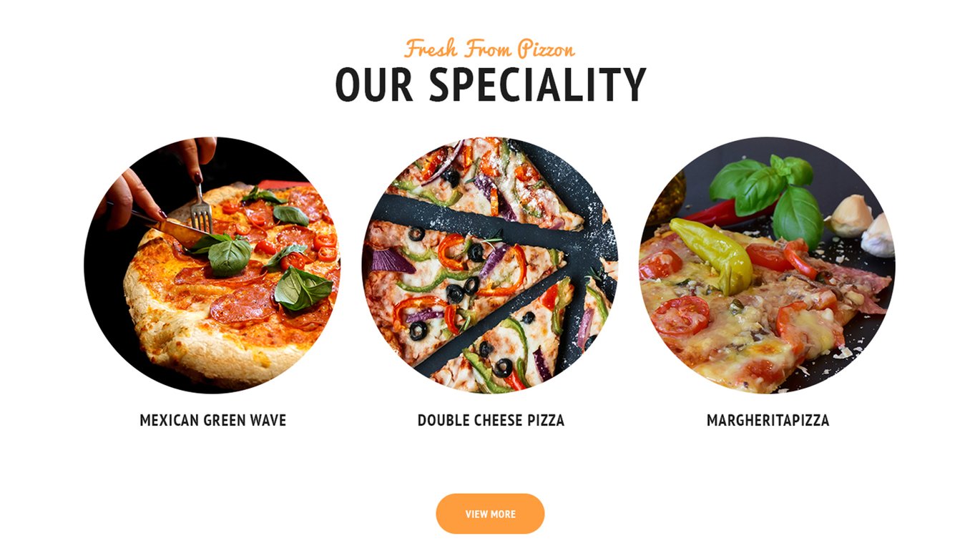This screenshot has height=551, width=980.
Task: Click the Our Speciality heading
Action: 491,84
